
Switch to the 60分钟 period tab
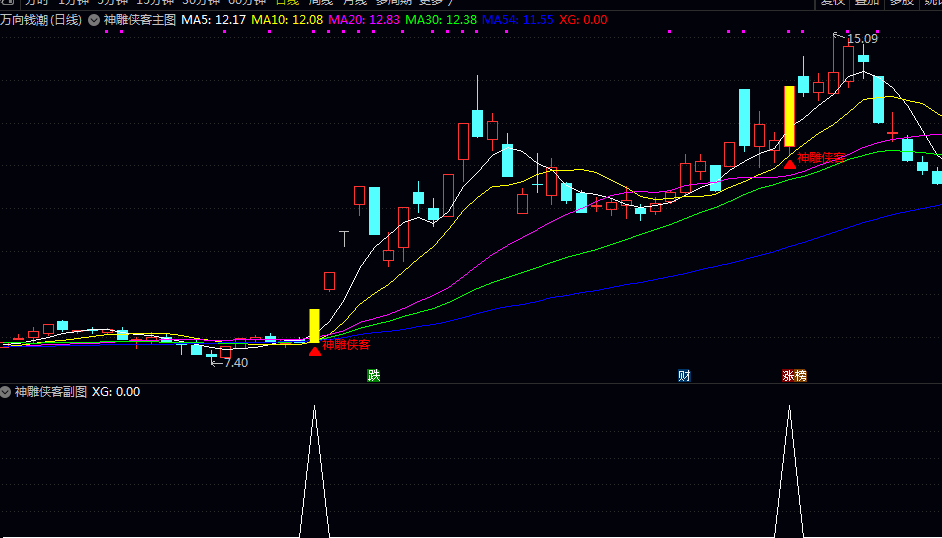247,3
